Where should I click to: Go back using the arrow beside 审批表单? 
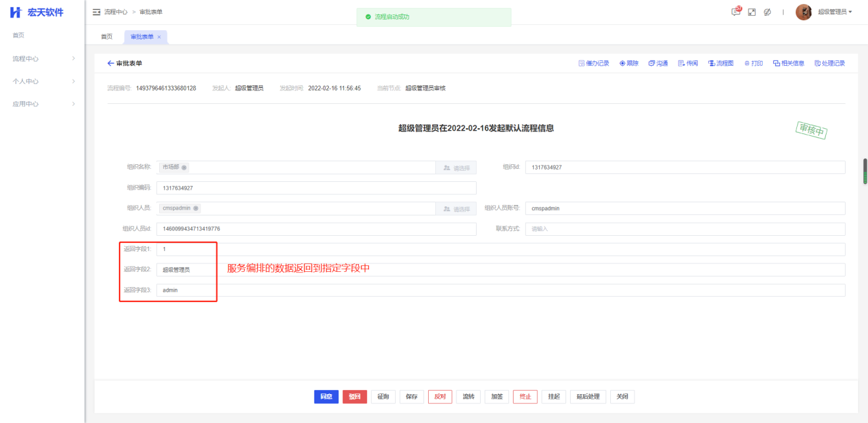tap(110, 63)
